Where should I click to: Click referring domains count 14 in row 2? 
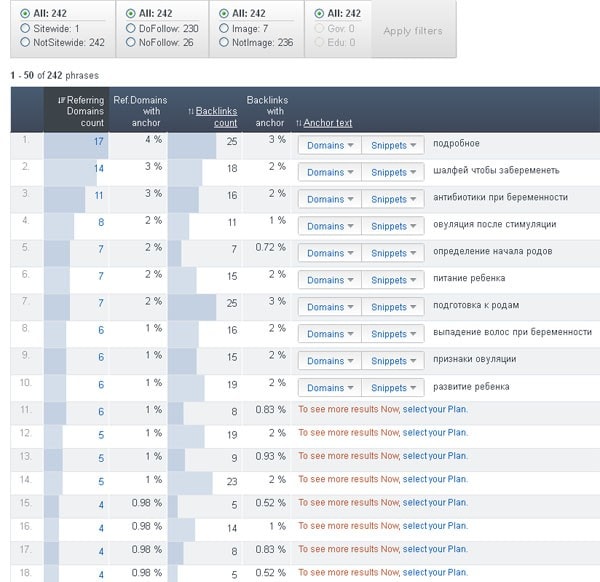click(x=98, y=169)
